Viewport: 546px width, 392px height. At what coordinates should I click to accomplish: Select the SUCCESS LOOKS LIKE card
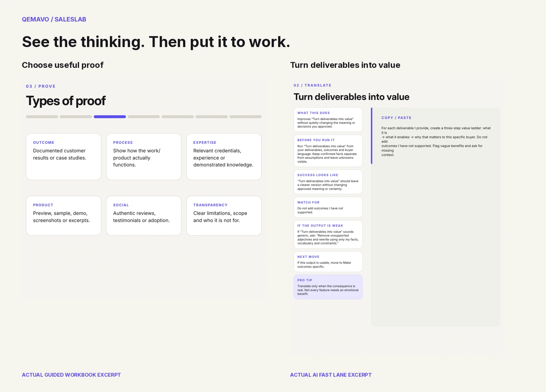[328, 182]
